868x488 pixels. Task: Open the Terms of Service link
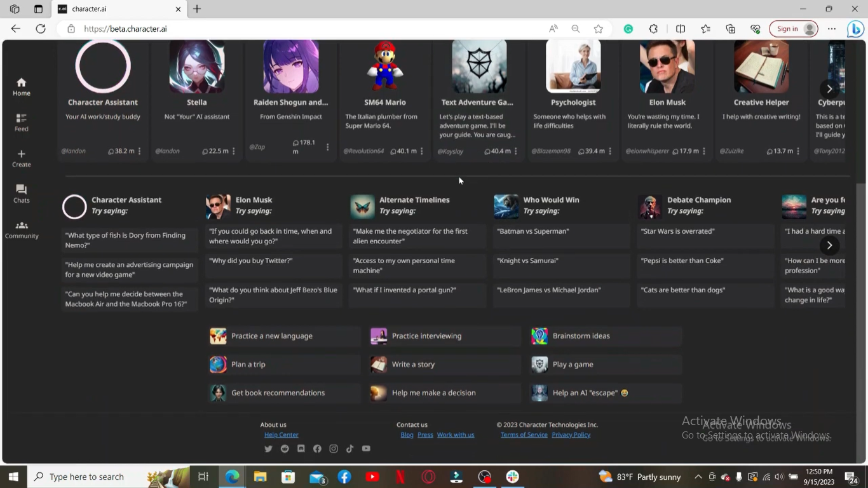tap(524, 435)
